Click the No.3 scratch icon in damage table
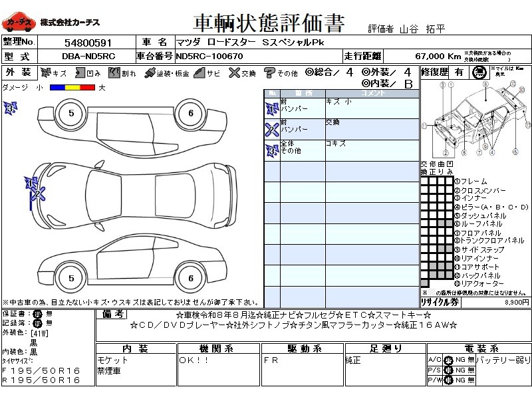The image size is (532, 399). pyautogui.click(x=272, y=150)
